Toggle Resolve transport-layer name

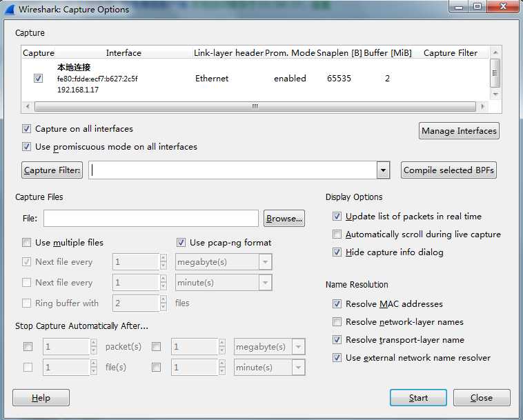pyautogui.click(x=337, y=340)
